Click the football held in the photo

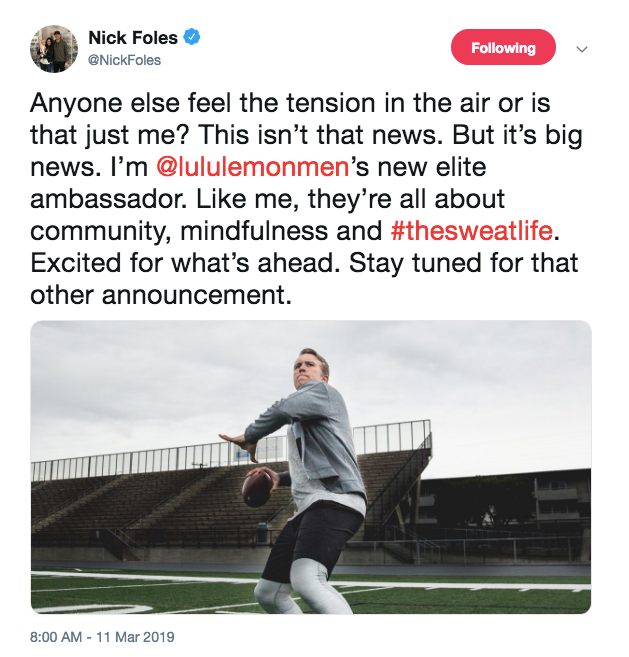pyautogui.click(x=258, y=485)
